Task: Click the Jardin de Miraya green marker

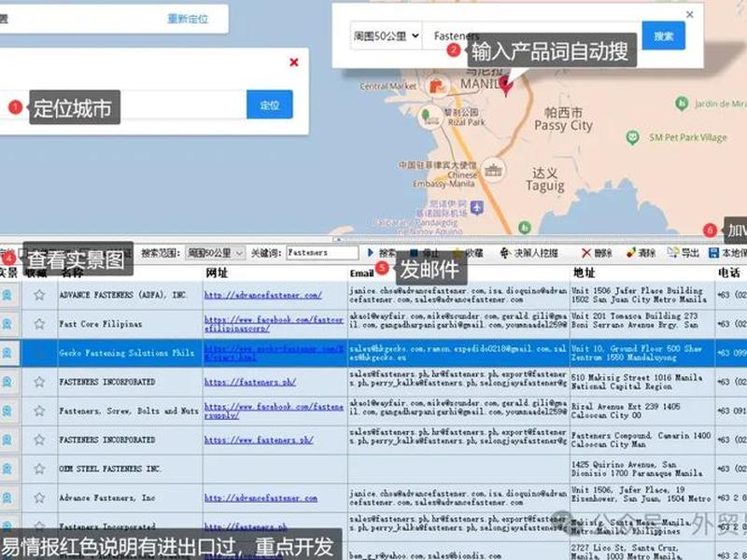Action: point(682,103)
